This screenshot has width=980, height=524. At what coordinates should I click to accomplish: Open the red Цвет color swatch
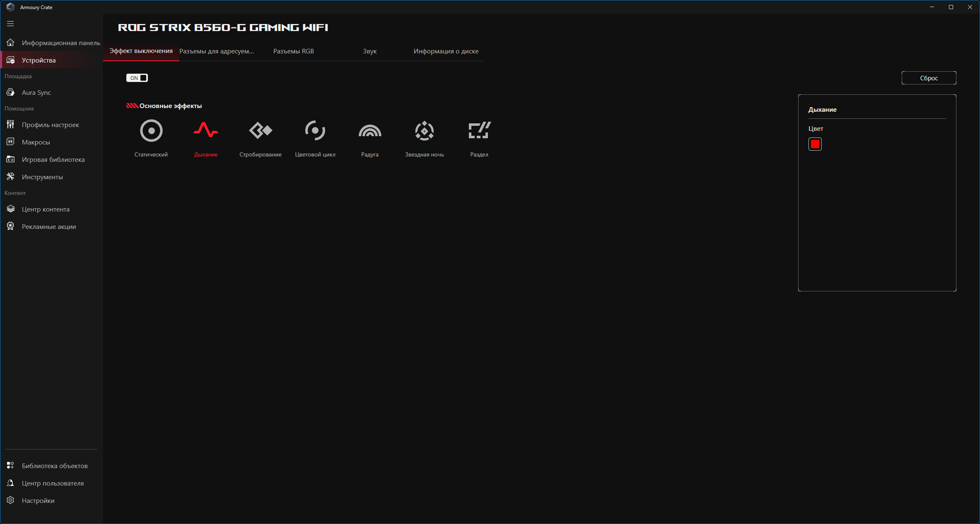click(x=815, y=144)
